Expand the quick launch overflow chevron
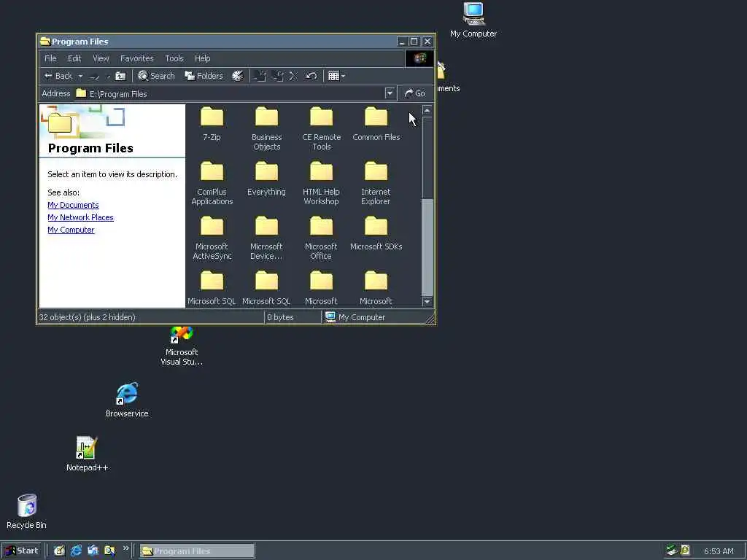The image size is (747, 560). 125,548
